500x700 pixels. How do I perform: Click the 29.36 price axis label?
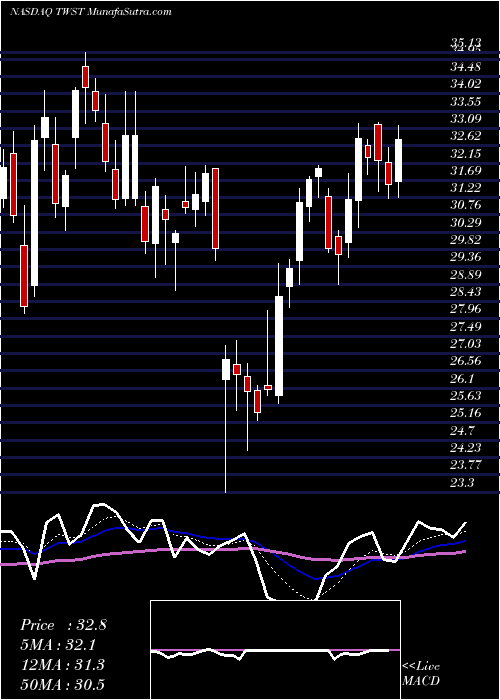pos(466,257)
